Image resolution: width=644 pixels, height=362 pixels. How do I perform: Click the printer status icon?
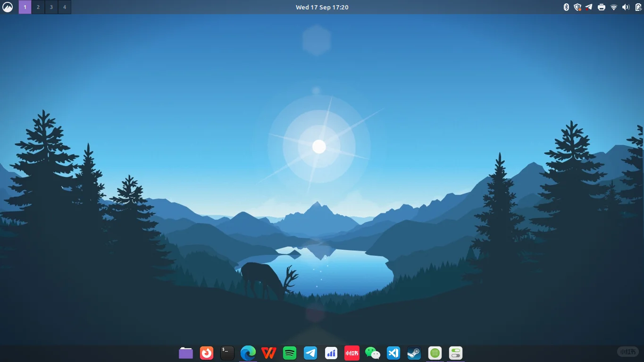[601, 7]
